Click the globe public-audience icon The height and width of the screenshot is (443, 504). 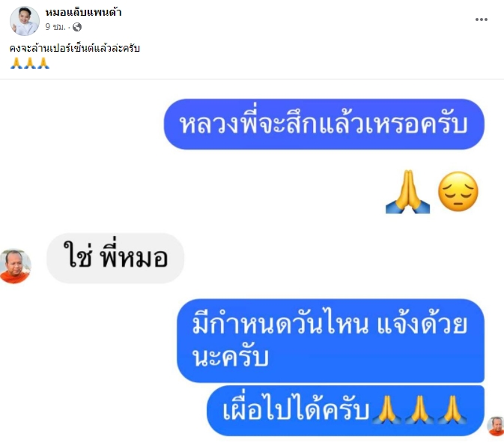click(77, 27)
